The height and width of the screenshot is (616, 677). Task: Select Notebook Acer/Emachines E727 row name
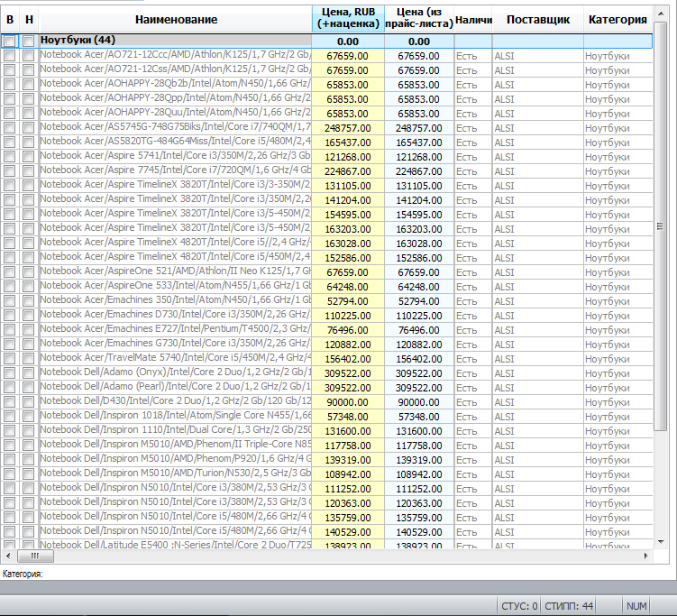pyautogui.click(x=175, y=329)
